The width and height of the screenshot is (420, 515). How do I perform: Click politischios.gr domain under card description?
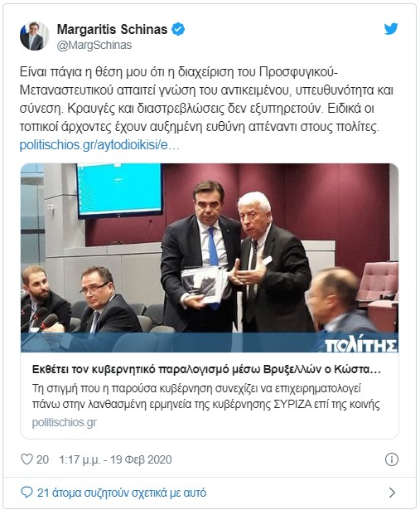65,422
